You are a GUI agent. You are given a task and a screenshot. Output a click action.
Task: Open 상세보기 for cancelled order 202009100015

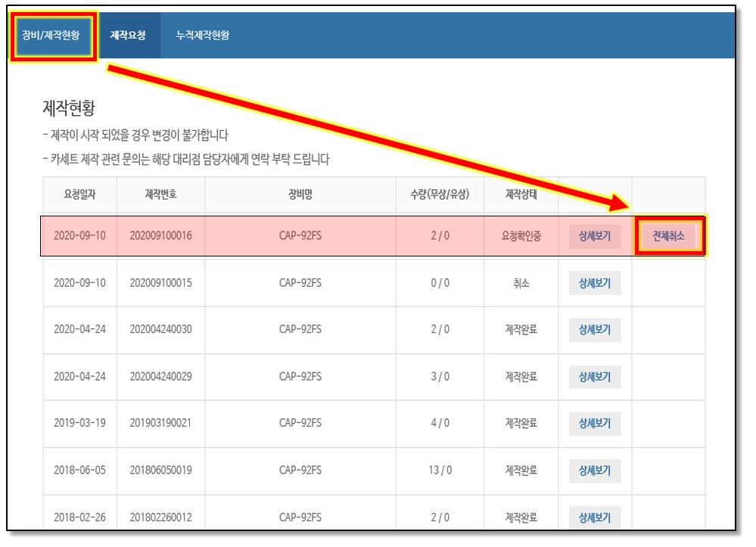point(594,284)
